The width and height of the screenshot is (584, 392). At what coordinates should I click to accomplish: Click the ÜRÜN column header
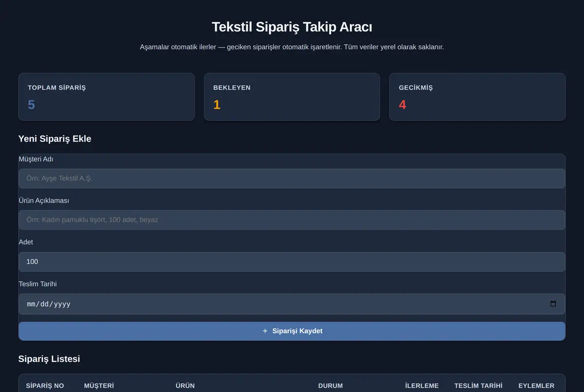pyautogui.click(x=185, y=386)
